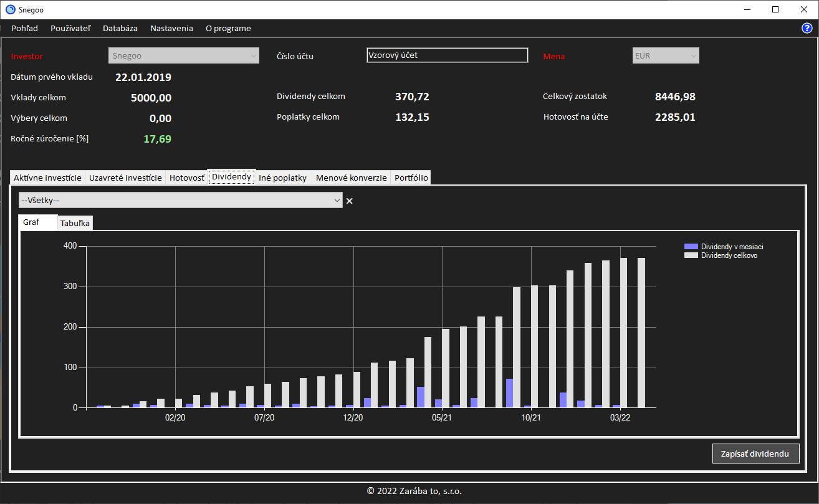819x504 pixels.
Task: Open the Nastavenia menu
Action: (x=171, y=28)
